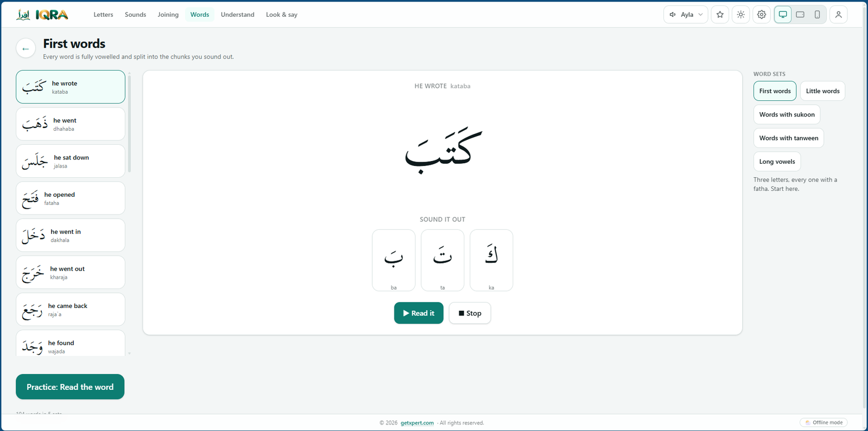868x431 pixels.
Task: Choose the Words with tanween set
Action: coord(789,138)
